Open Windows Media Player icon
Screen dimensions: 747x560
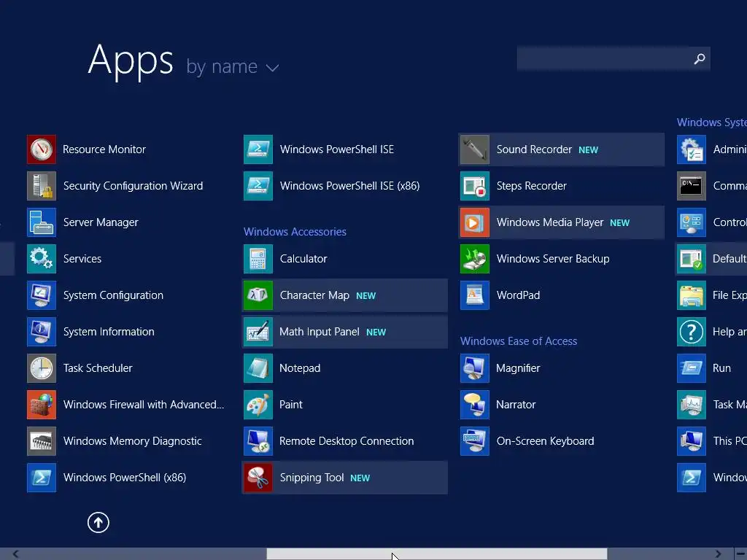[475, 222]
